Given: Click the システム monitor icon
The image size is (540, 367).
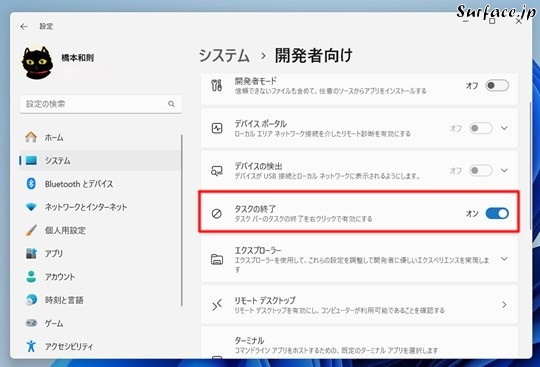Looking at the screenshot, I should coord(31,160).
